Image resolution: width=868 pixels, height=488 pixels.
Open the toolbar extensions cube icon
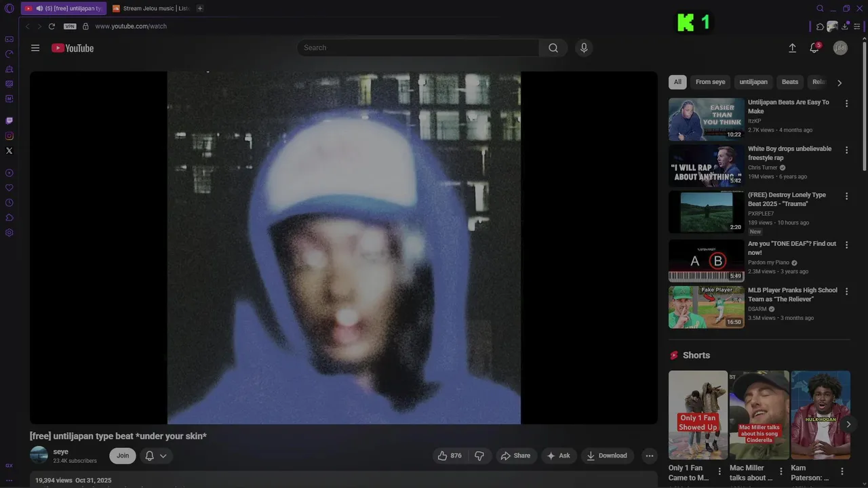pyautogui.click(x=820, y=26)
